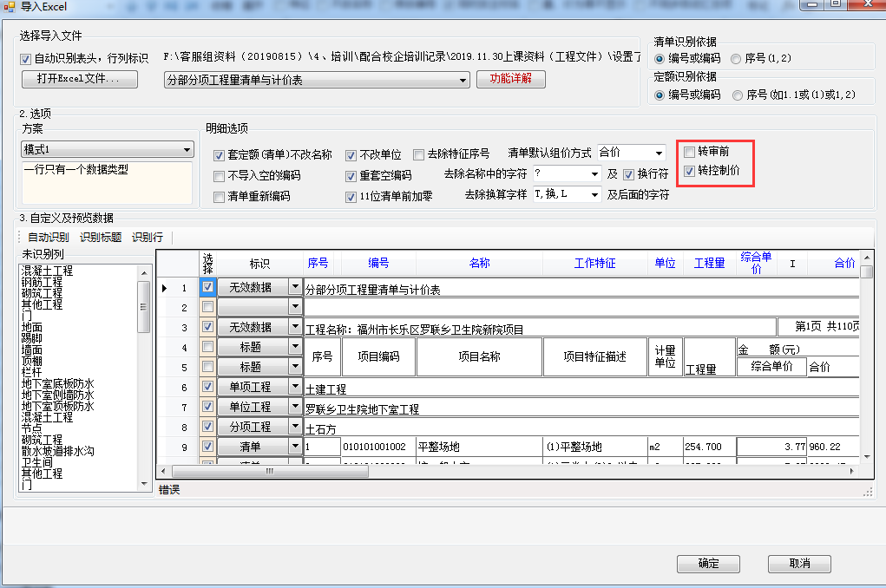Image resolution: width=886 pixels, height=588 pixels.
Task: Enable 清单重新编码 checkbox
Action: (219, 197)
